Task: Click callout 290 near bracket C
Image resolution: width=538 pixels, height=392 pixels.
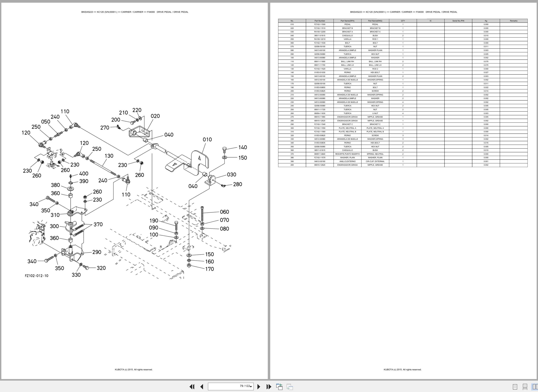Action: 97,252
